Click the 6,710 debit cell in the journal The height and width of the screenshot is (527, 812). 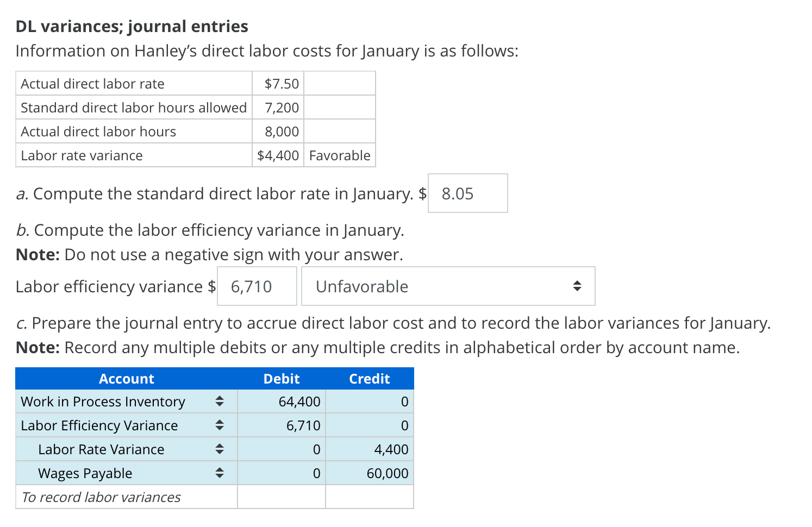(280, 425)
